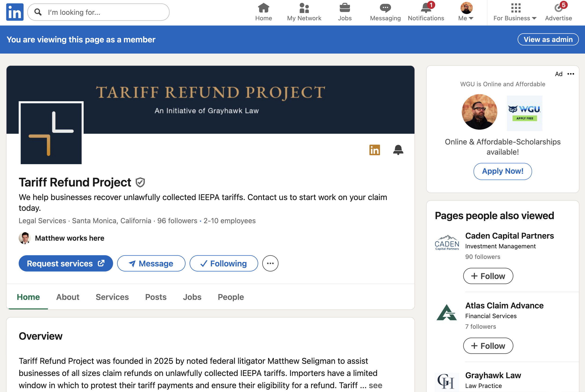
Task: Unfollow Tariff Refund Project via Following button
Action: click(x=224, y=263)
